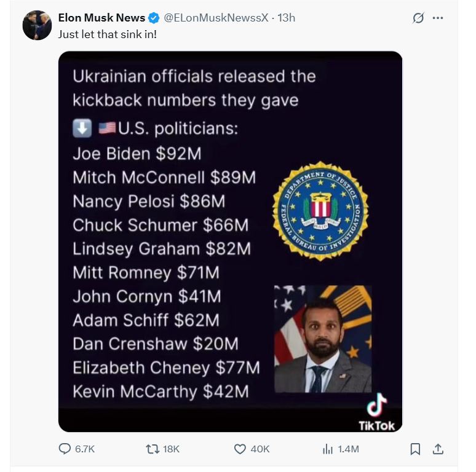Open the Elon Musk News profile avatar
Viewport: 476px width, 472px height.
pos(37,26)
